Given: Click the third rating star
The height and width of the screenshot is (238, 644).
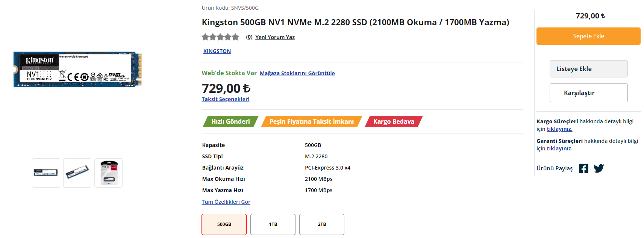Looking at the screenshot, I should (x=220, y=37).
